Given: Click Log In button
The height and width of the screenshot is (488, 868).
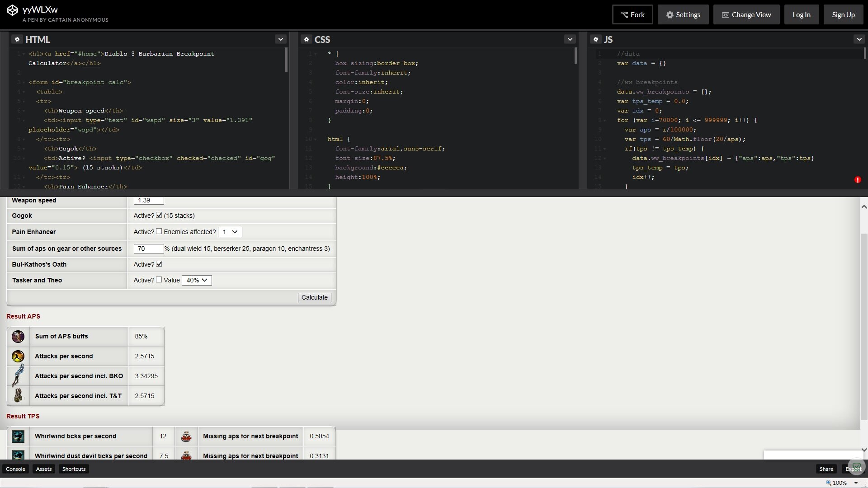Looking at the screenshot, I should pos(802,14).
